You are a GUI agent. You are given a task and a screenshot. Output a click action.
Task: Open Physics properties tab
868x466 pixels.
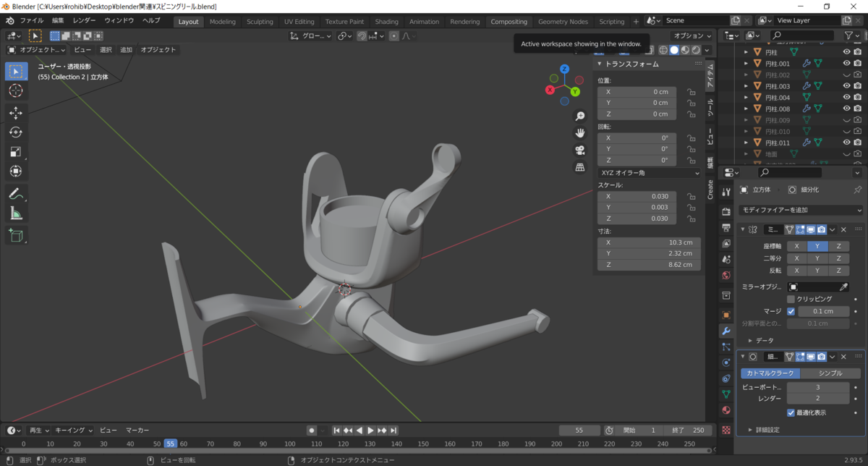click(726, 363)
